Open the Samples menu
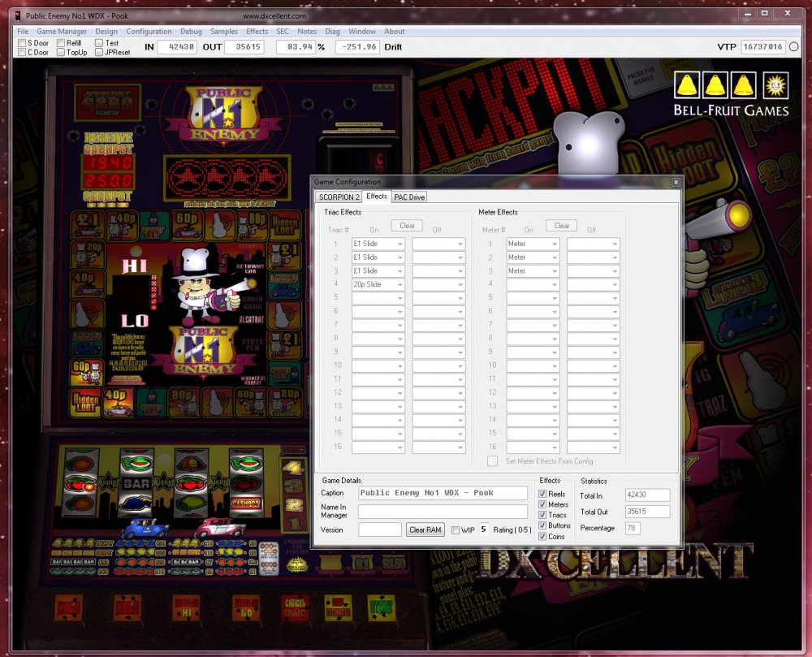This screenshot has width=812, height=657. [x=224, y=31]
